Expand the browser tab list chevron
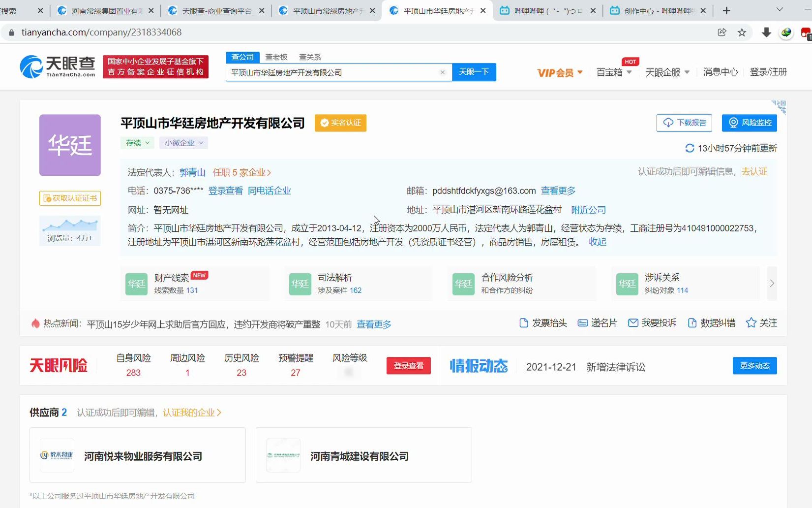This screenshot has height=508, width=812. point(780,10)
